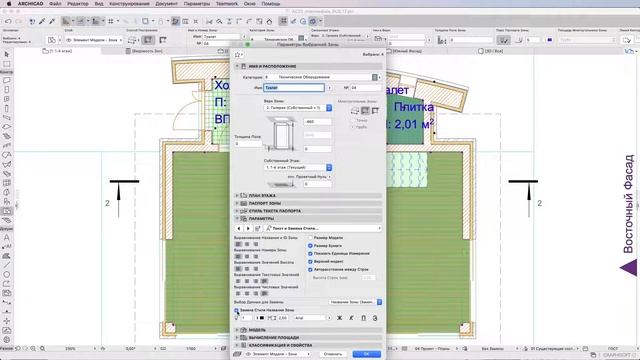The width and height of the screenshot is (640, 360).
Task: Apply strikethrough style to zone name
Action: (x=375, y=318)
